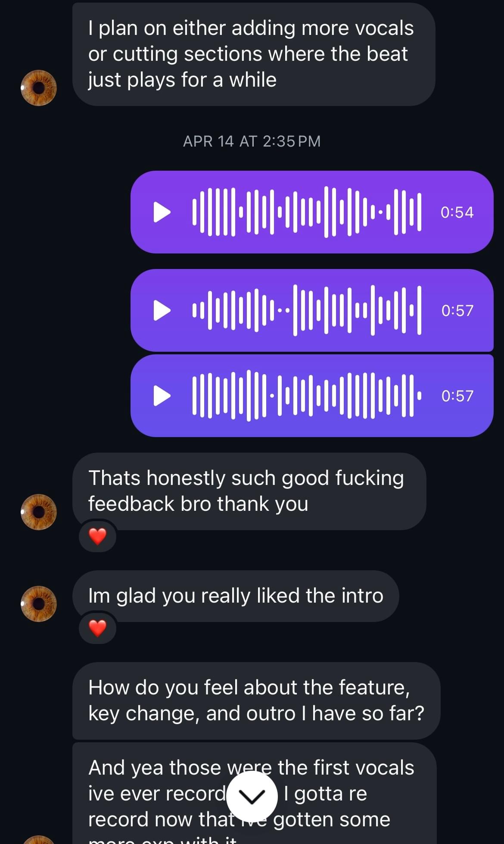
Task: Select the 'How do you feel about the feature' message
Action: tap(256, 701)
